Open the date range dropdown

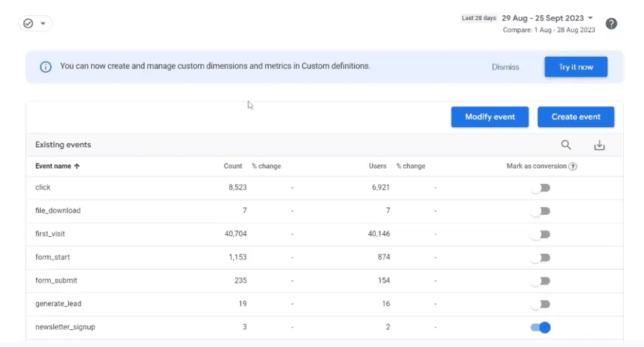click(590, 18)
